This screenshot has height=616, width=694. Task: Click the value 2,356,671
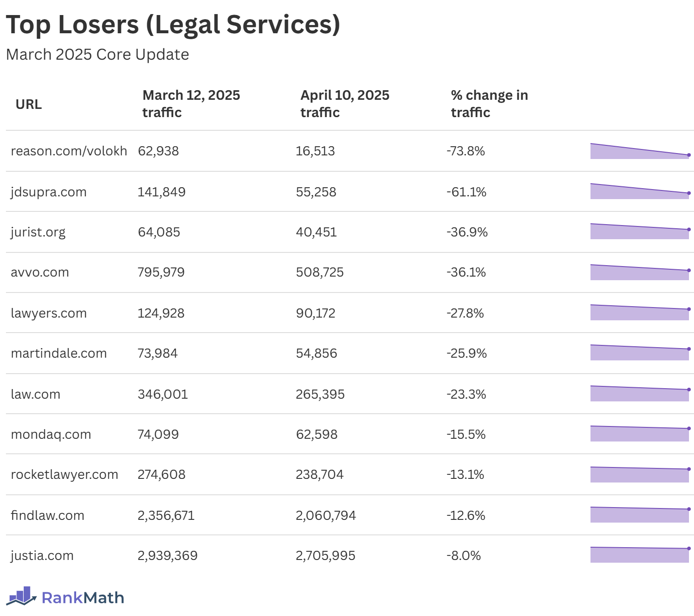pyautogui.click(x=166, y=515)
